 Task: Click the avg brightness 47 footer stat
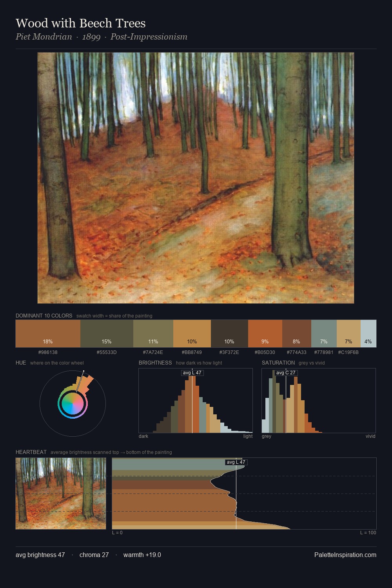click(40, 555)
